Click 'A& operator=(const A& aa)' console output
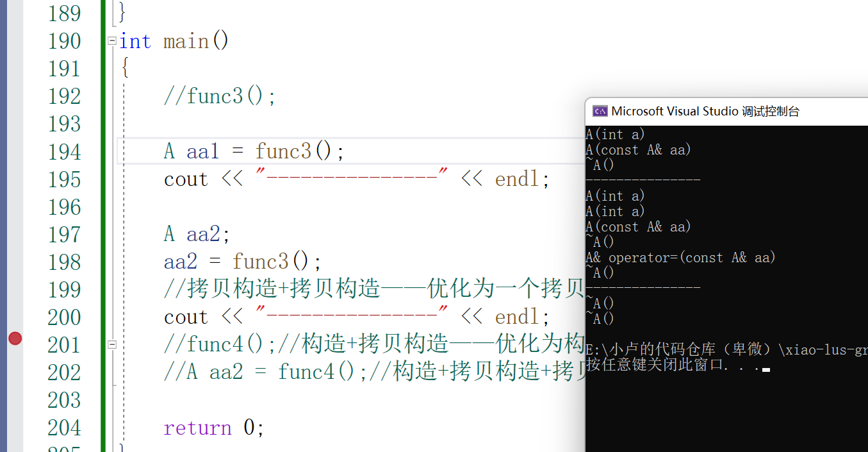The height and width of the screenshot is (452, 868). pos(680,258)
